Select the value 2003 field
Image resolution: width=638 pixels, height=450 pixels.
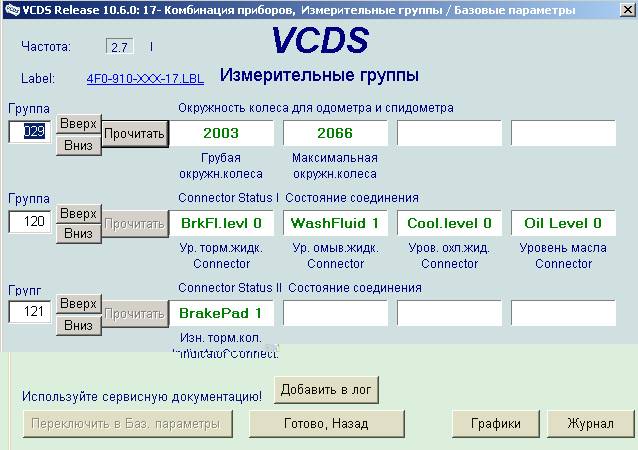221,133
